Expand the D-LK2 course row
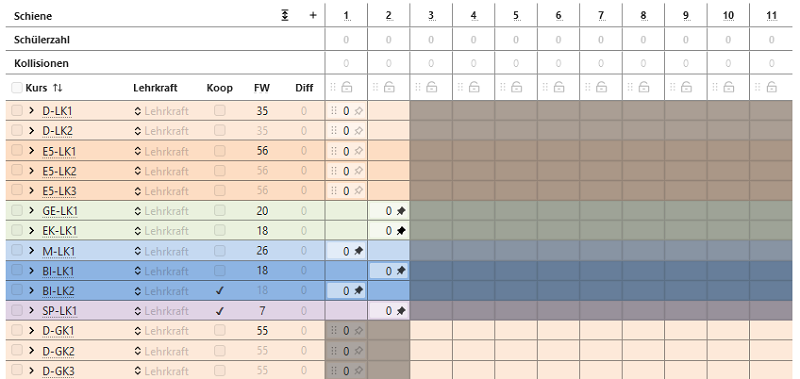Viewport: 800px width, 379px height. [32, 131]
